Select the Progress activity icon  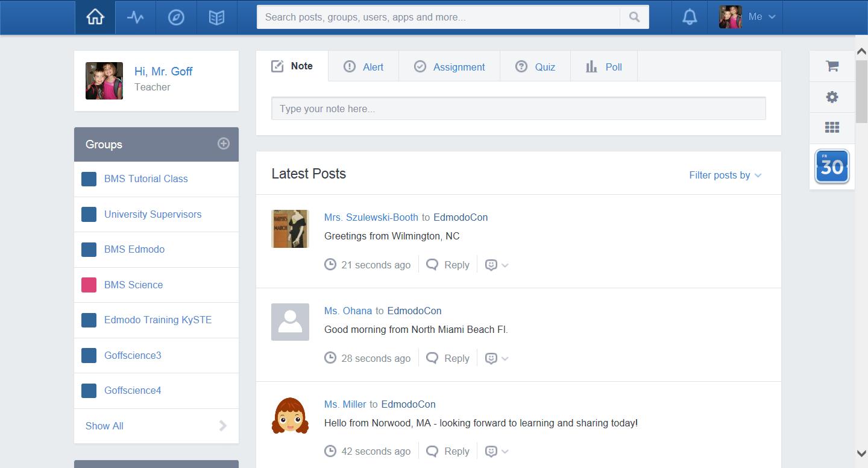click(x=135, y=17)
